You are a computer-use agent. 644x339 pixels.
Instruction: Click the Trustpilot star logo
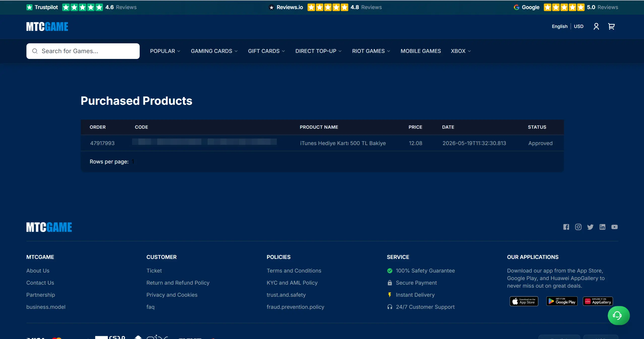[29, 7]
